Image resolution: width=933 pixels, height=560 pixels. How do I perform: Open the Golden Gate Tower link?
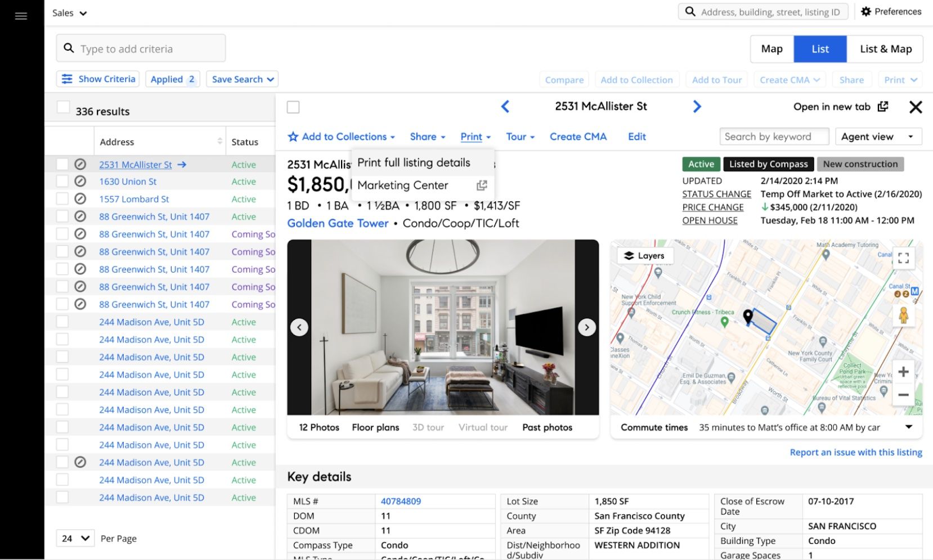[338, 223]
